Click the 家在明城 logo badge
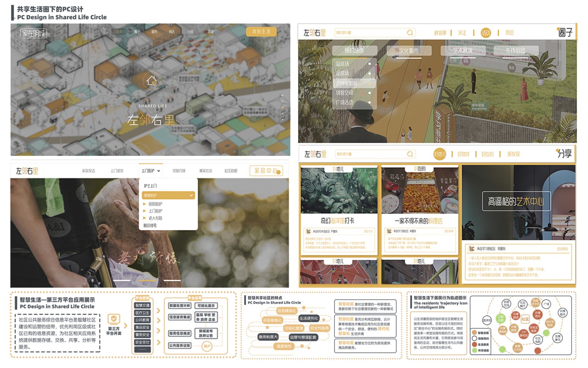The width and height of the screenshot is (588, 368). click(x=33, y=33)
